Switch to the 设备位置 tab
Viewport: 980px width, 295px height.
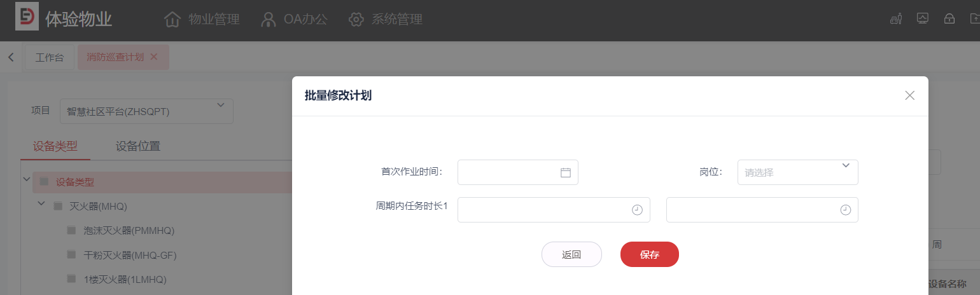click(137, 146)
